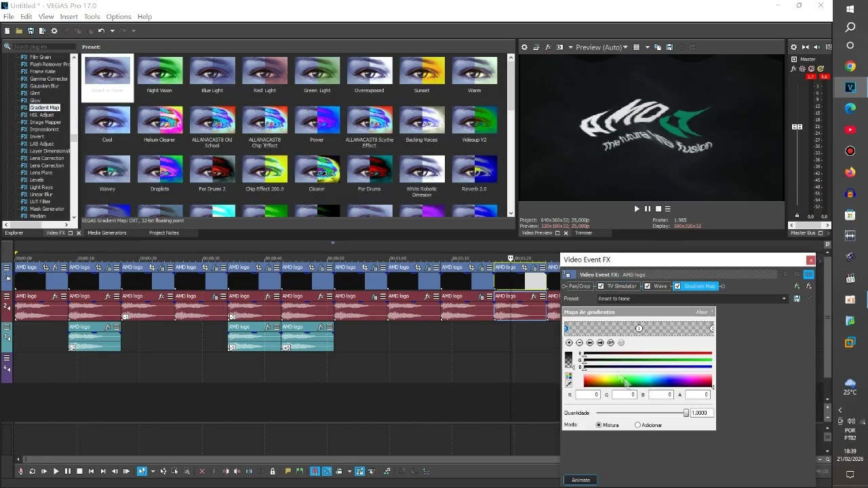
Task: Select next gradient stop right arrow
Action: coord(600,342)
